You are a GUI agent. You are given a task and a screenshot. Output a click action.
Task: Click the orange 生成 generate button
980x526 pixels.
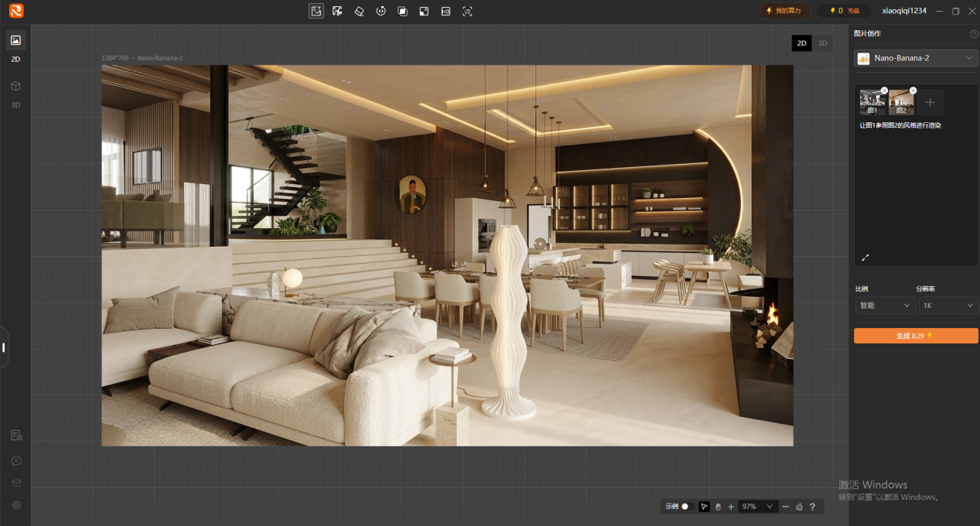pos(916,336)
